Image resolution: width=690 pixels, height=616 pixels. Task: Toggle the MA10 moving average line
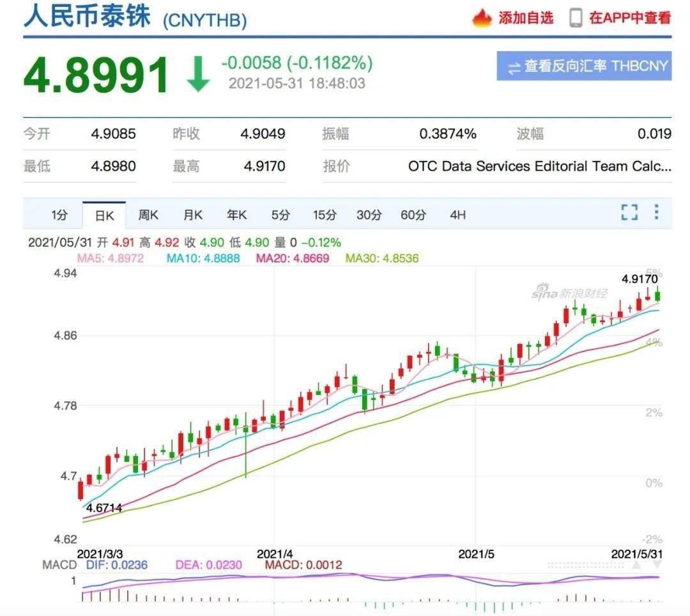[x=203, y=258]
